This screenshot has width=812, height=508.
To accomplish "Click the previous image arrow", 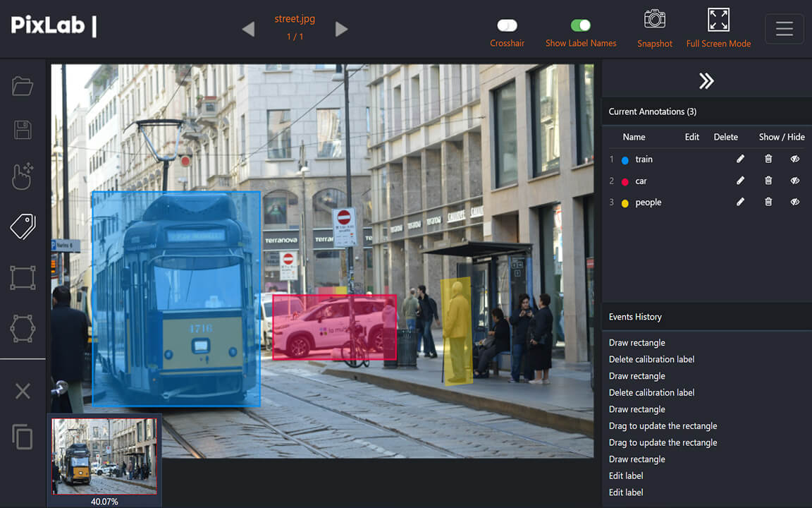I will (x=248, y=28).
